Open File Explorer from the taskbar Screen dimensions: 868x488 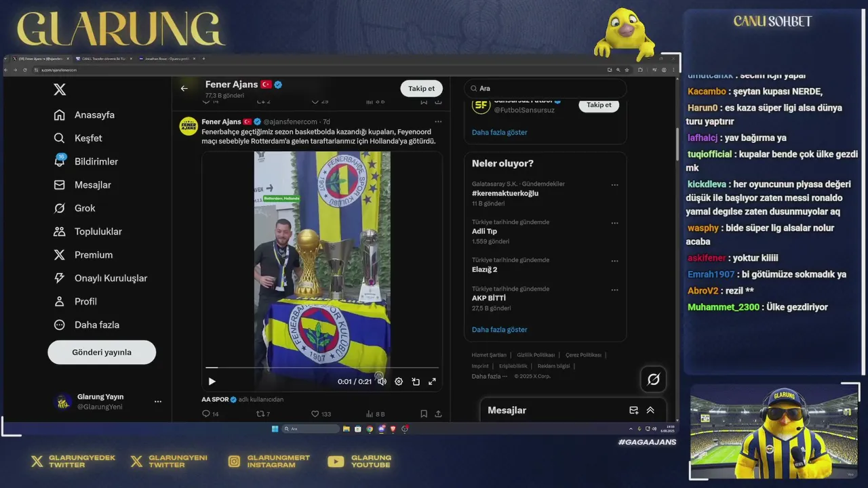(x=346, y=429)
